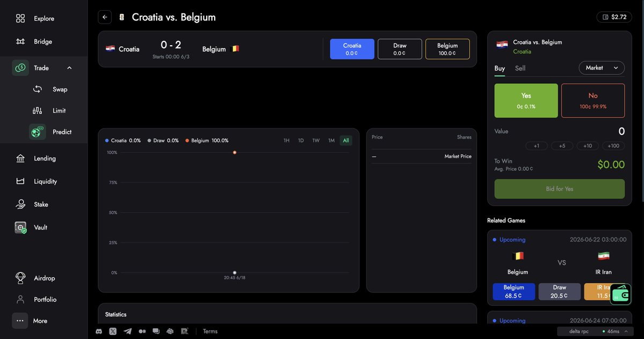Go back with the arrow button
644x339 pixels.
click(x=105, y=17)
